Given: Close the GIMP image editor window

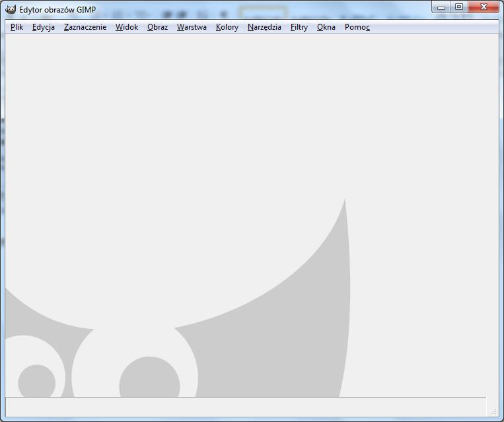Looking at the screenshot, I should coord(484,7).
